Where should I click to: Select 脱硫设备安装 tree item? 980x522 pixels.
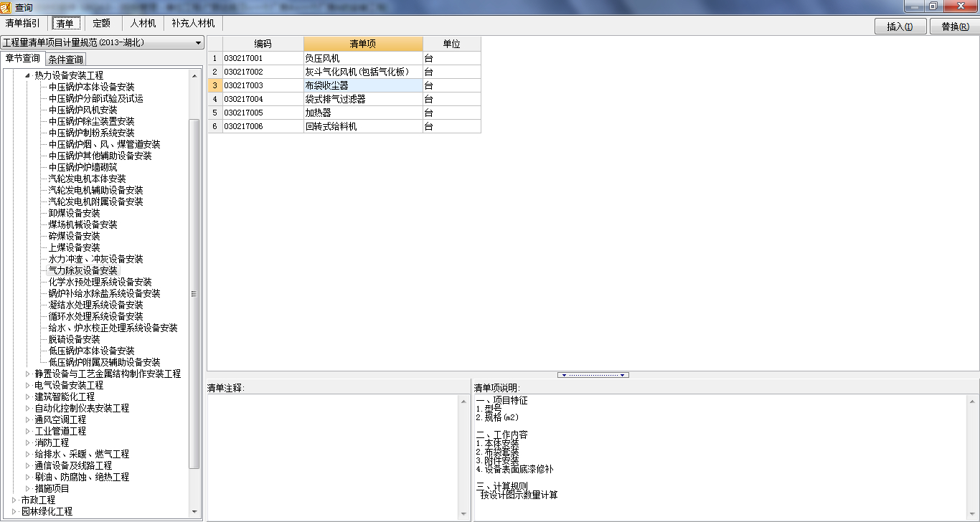(x=74, y=339)
